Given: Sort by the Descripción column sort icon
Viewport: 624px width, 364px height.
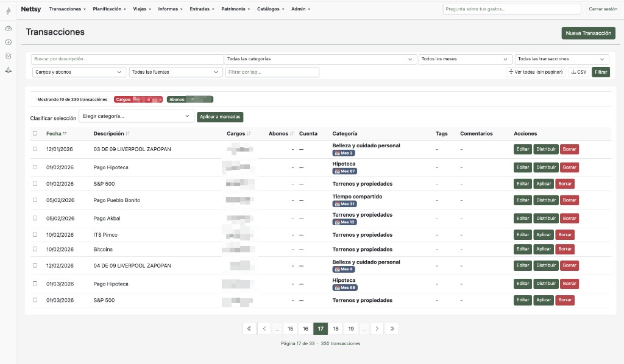Looking at the screenshot, I should pyautogui.click(x=127, y=133).
